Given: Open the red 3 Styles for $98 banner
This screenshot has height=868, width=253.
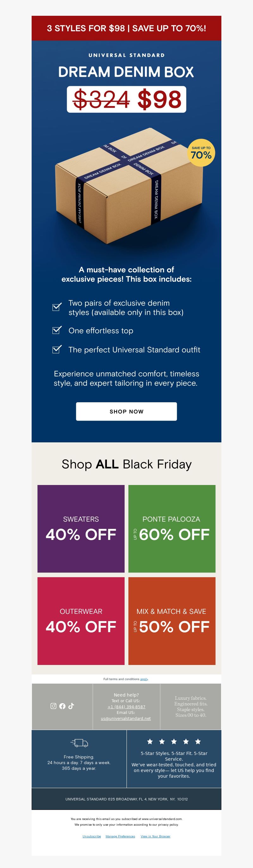Looking at the screenshot, I should click(126, 28).
